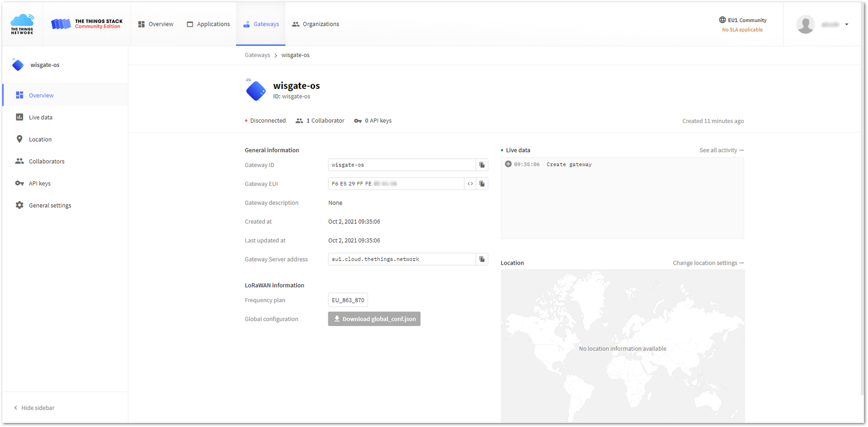The image size is (868, 427).
Task: Copy the Gateway EUI to clipboard
Action: (x=482, y=184)
